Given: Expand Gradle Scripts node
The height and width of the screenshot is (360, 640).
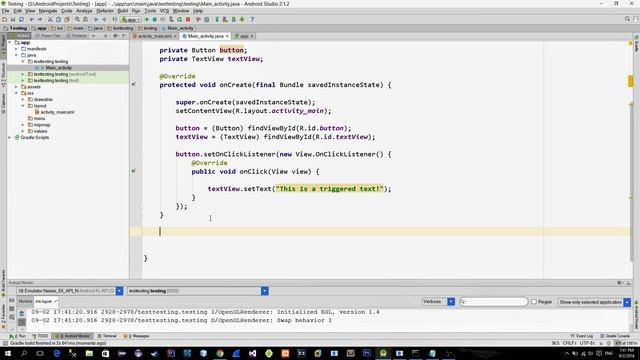Looking at the screenshot, I should pyautogui.click(x=10, y=138).
